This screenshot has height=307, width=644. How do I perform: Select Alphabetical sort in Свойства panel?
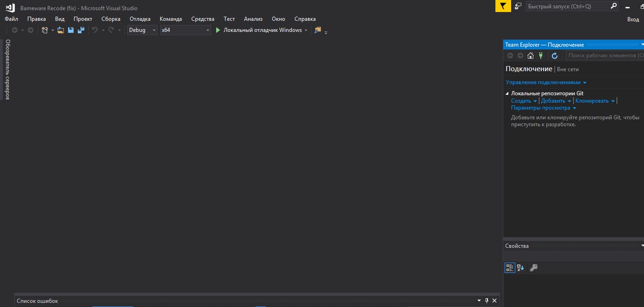[520, 268]
